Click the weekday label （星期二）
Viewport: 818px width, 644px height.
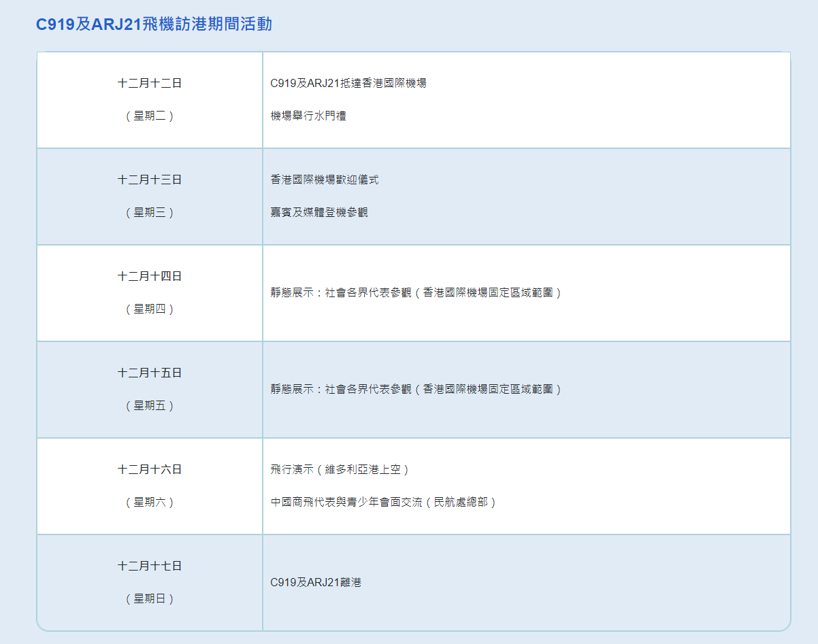point(150,116)
